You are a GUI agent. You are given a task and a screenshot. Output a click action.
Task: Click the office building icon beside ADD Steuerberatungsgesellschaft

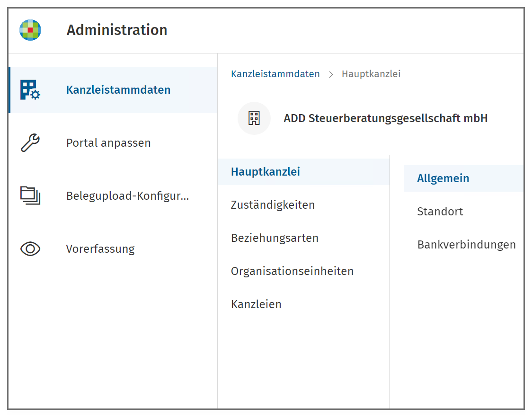(x=254, y=118)
